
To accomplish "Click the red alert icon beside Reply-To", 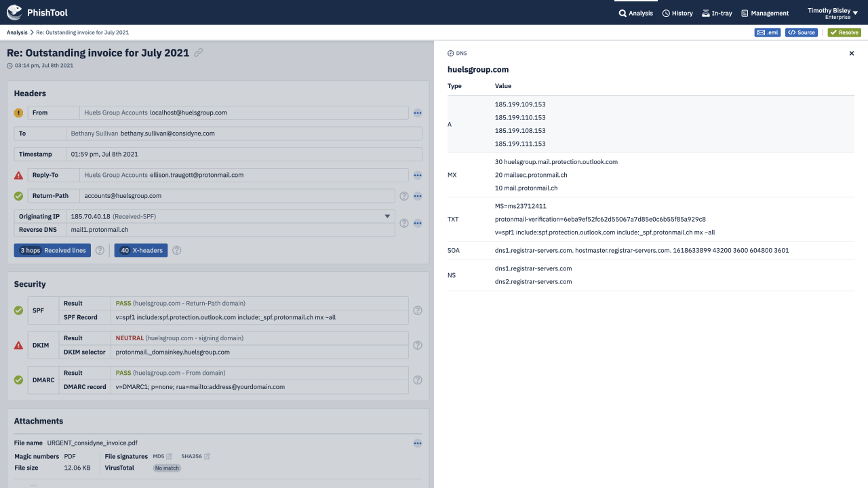I will 18,175.
